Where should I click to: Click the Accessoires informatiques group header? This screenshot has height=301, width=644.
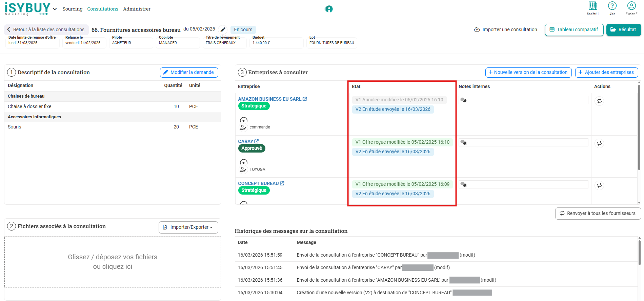tap(113, 117)
